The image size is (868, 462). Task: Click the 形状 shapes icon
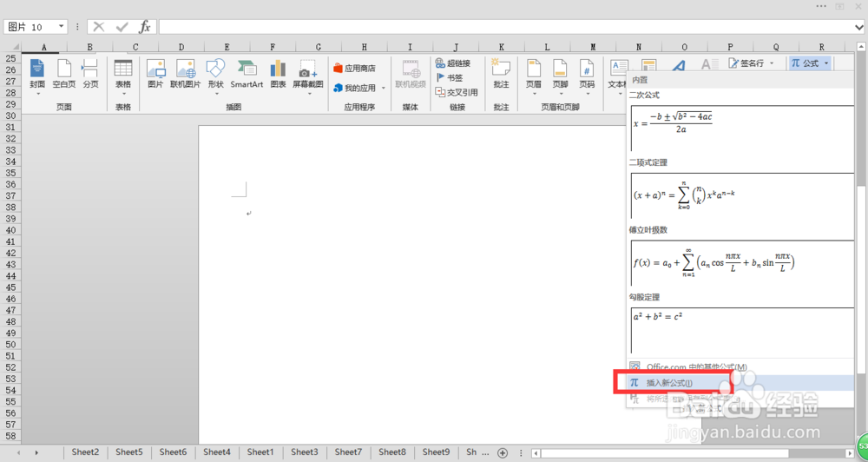pos(215,68)
